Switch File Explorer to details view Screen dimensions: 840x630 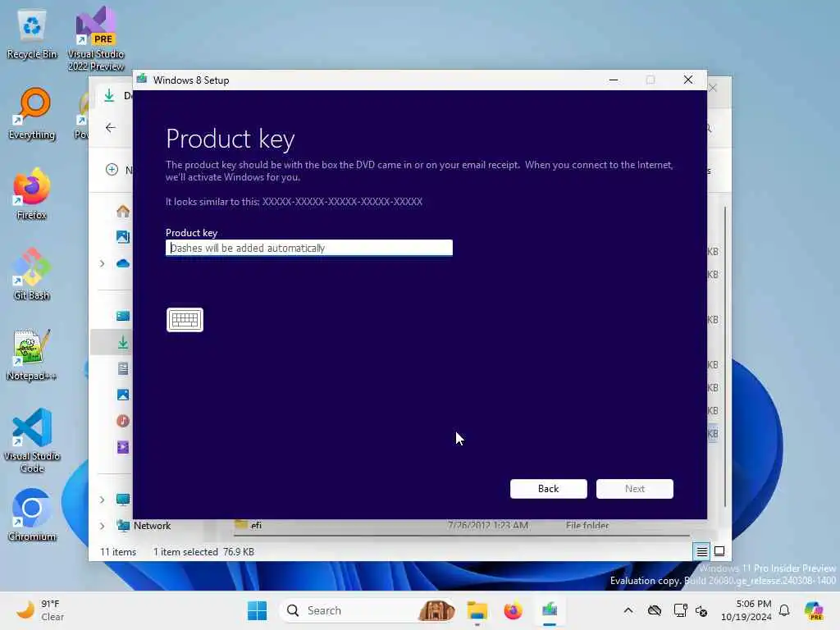tap(702, 551)
